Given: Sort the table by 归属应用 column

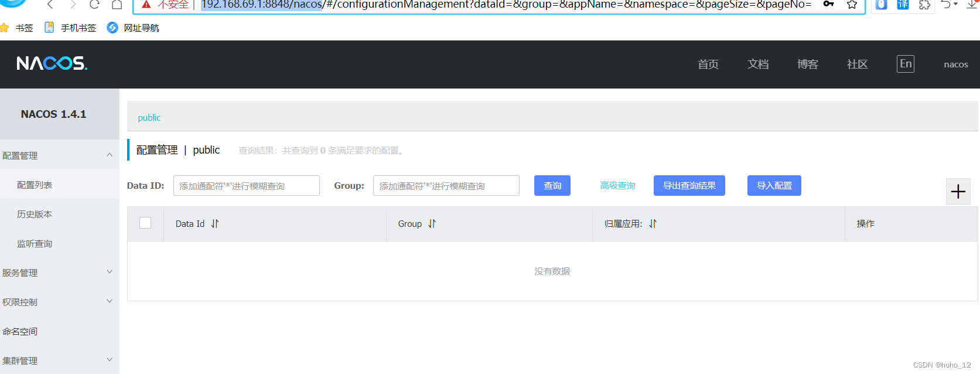Looking at the screenshot, I should coord(653,224).
